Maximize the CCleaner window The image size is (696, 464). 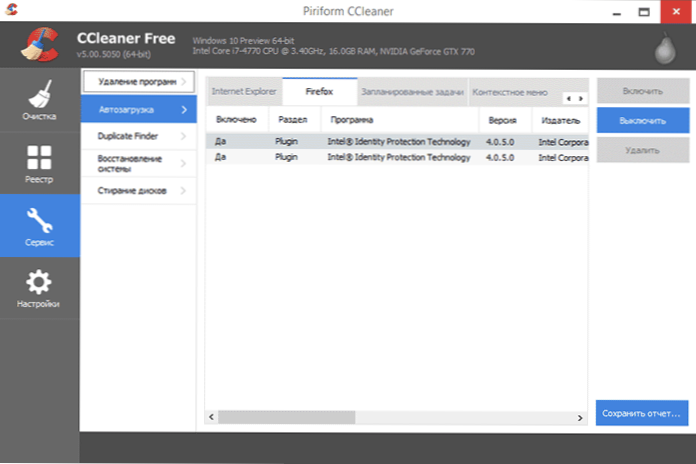click(x=644, y=12)
